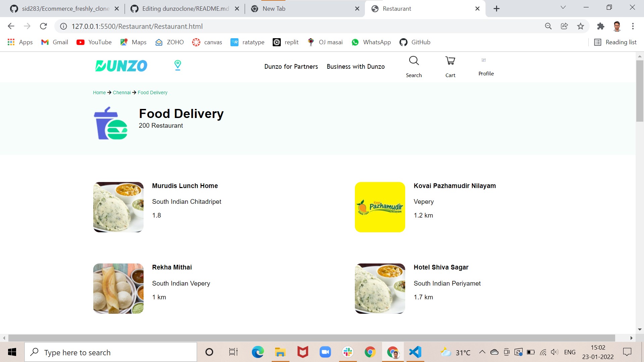This screenshot has height=362, width=644.
Task: Expand the tab search dropdown
Action: (x=563, y=7)
